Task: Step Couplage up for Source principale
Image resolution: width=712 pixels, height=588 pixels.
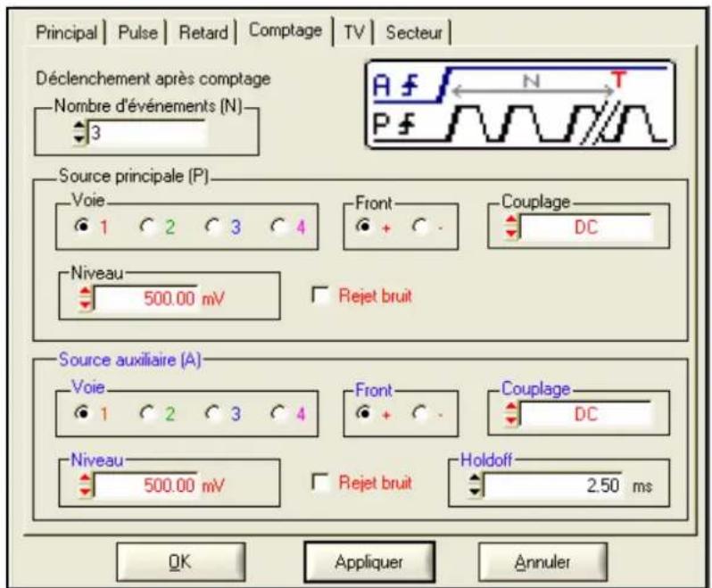Action: pos(511,220)
